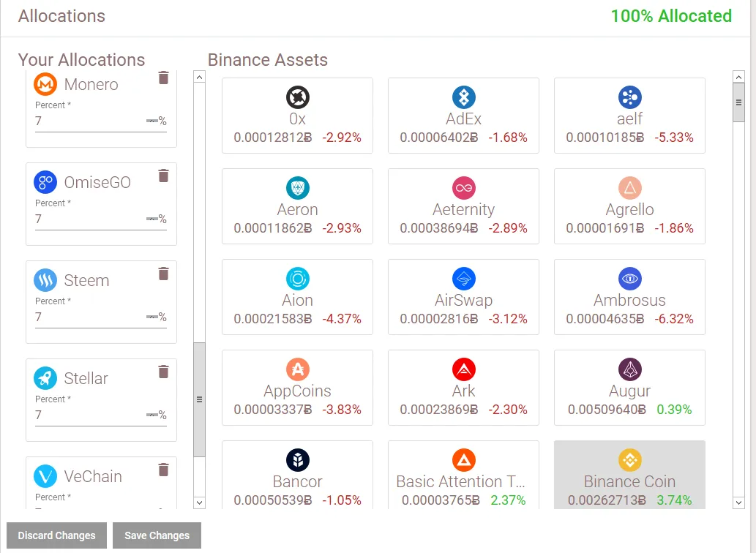The image size is (756, 553).
Task: Remove OmiseGO using its trash icon
Action: 163,176
